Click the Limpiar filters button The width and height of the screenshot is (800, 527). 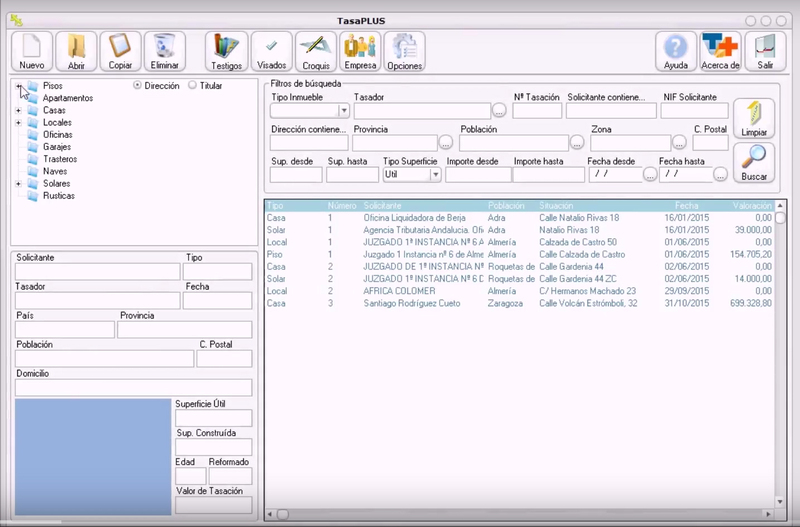(x=753, y=118)
